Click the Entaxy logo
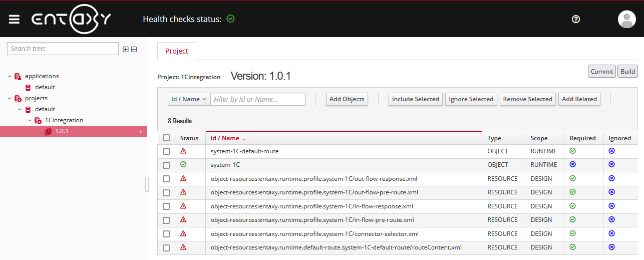 click(x=71, y=19)
